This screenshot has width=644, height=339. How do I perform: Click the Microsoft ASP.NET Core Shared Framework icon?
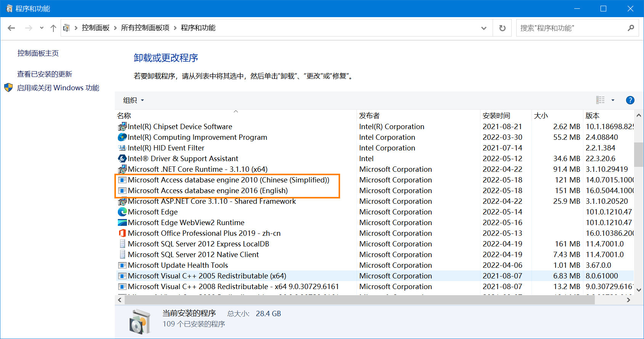point(122,201)
